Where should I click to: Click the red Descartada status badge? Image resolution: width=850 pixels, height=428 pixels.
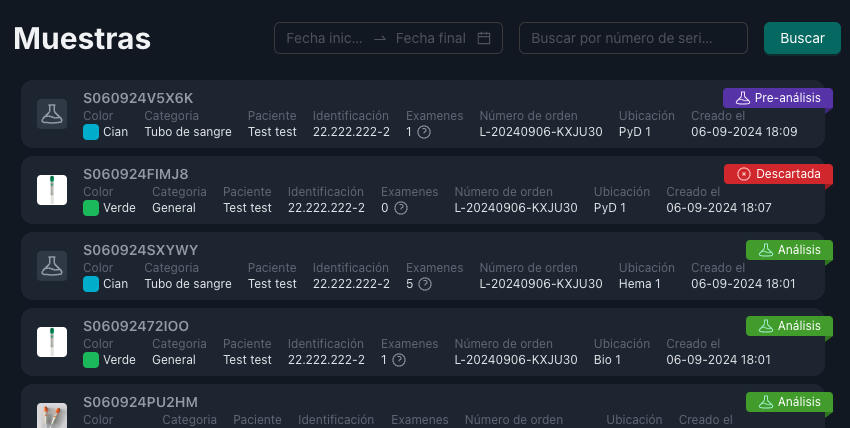(x=777, y=174)
